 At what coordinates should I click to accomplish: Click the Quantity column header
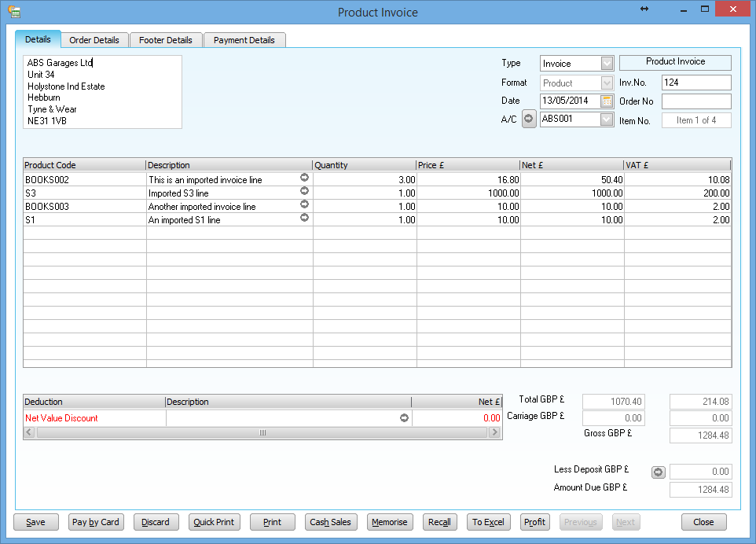pyautogui.click(x=365, y=165)
